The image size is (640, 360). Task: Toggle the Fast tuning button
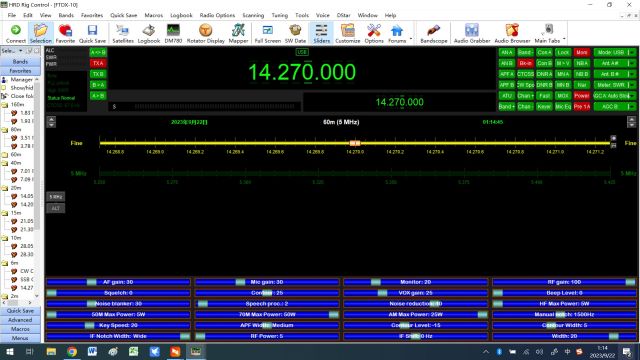[544, 96]
